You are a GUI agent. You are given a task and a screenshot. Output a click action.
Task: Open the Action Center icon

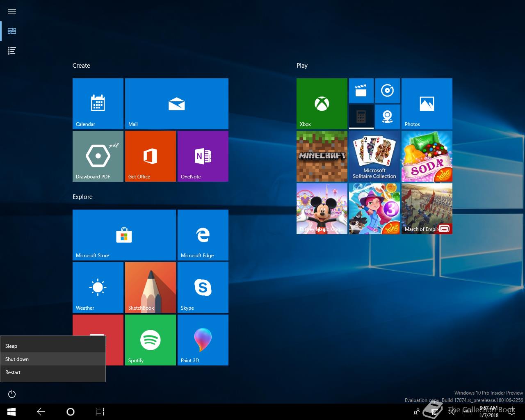click(x=511, y=412)
